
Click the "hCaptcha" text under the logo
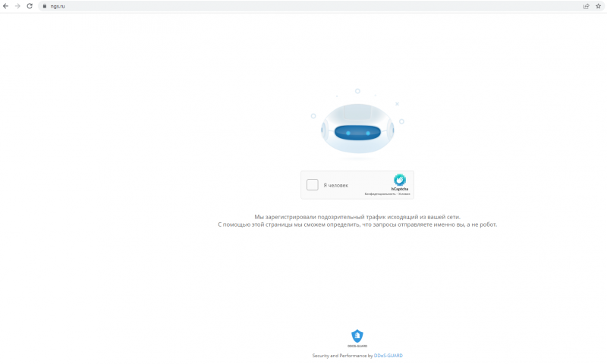pyautogui.click(x=399, y=190)
